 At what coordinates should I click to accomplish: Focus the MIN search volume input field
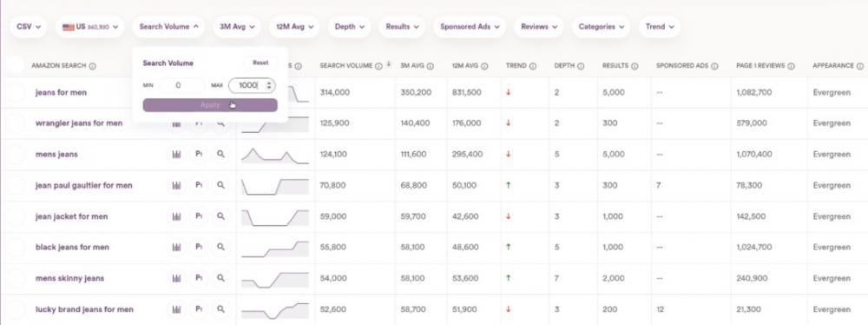181,85
